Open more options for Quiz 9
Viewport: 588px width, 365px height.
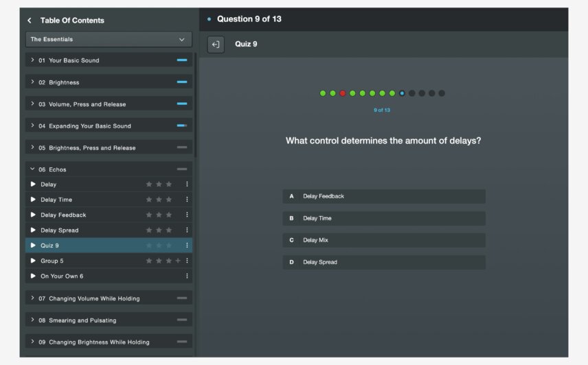click(x=187, y=246)
